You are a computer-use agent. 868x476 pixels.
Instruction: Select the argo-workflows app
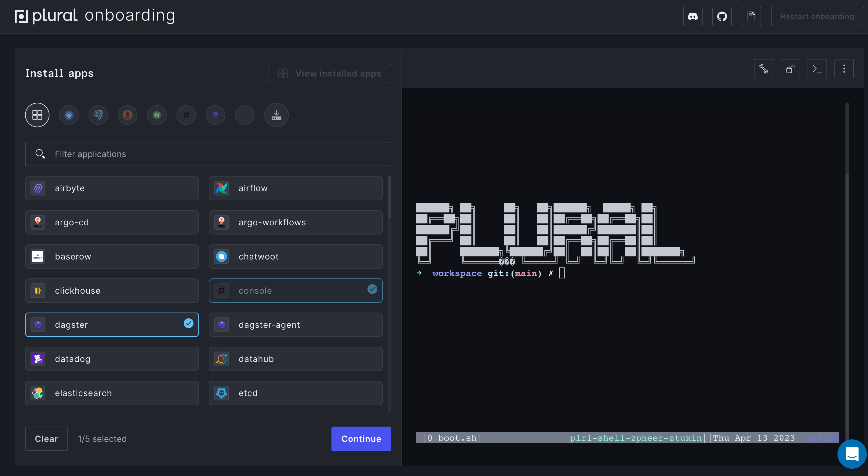click(x=295, y=222)
